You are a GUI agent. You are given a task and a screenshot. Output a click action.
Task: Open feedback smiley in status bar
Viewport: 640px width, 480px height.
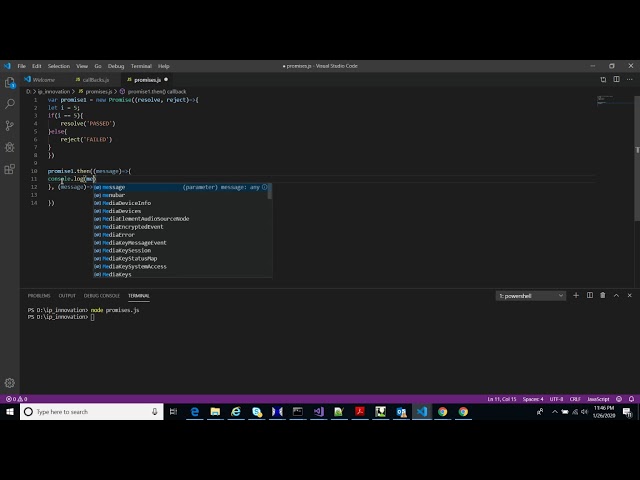pos(619,399)
